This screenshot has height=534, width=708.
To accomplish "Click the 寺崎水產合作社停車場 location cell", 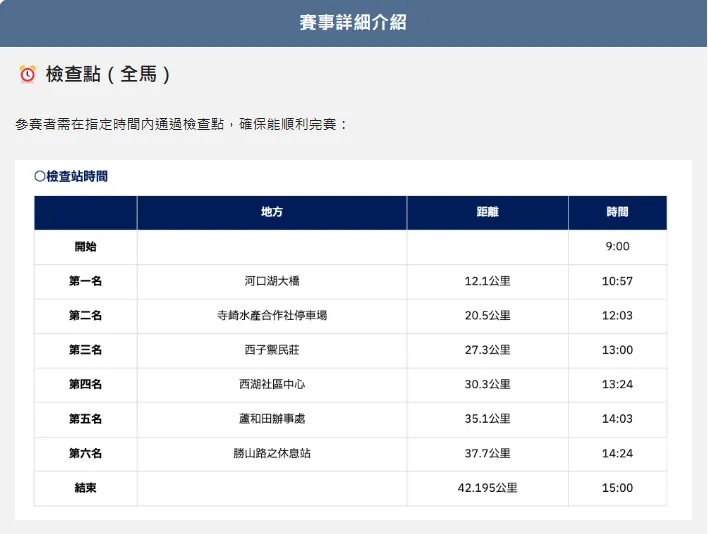I will pos(272,316).
